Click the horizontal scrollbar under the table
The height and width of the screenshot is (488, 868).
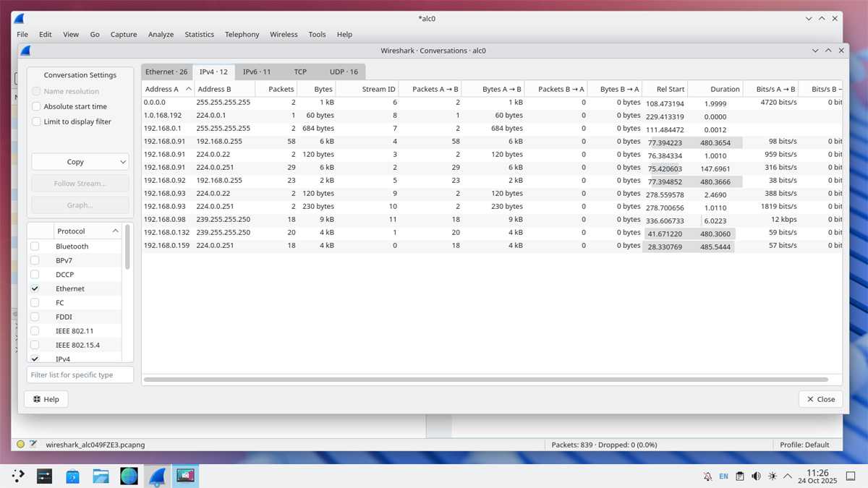tap(485, 380)
